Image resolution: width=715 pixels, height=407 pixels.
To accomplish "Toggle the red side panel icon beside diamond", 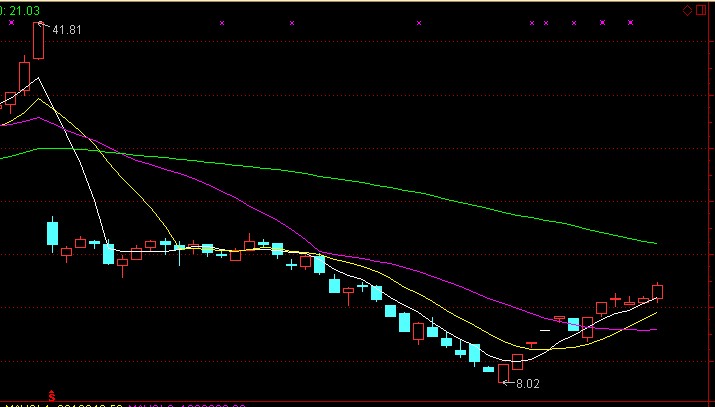I will [x=699, y=10].
